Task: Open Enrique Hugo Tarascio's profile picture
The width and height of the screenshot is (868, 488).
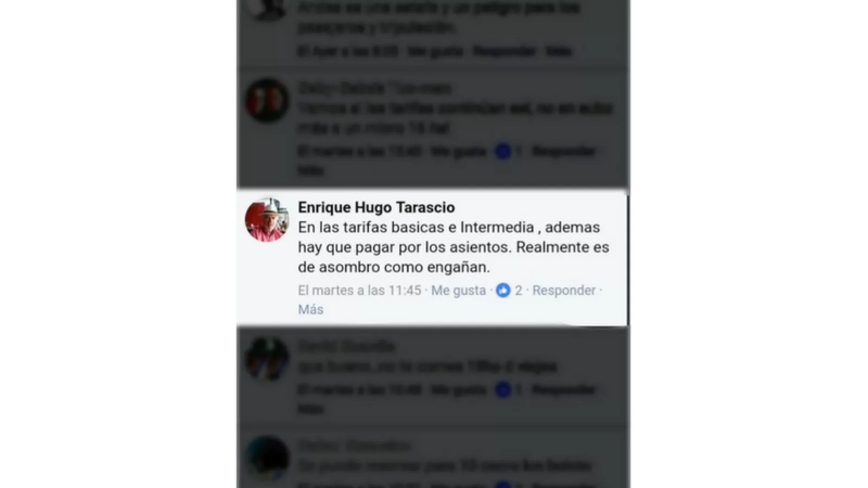Action: (x=267, y=219)
